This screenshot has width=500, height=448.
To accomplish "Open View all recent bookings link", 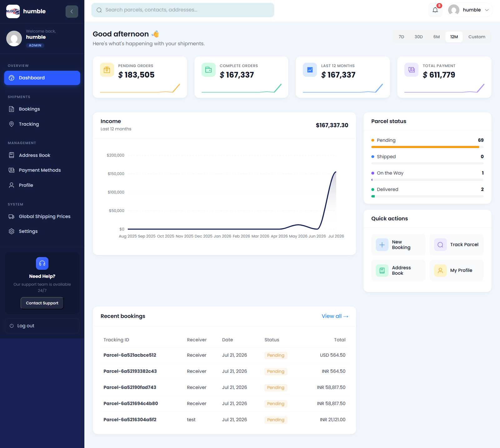I will (335, 316).
